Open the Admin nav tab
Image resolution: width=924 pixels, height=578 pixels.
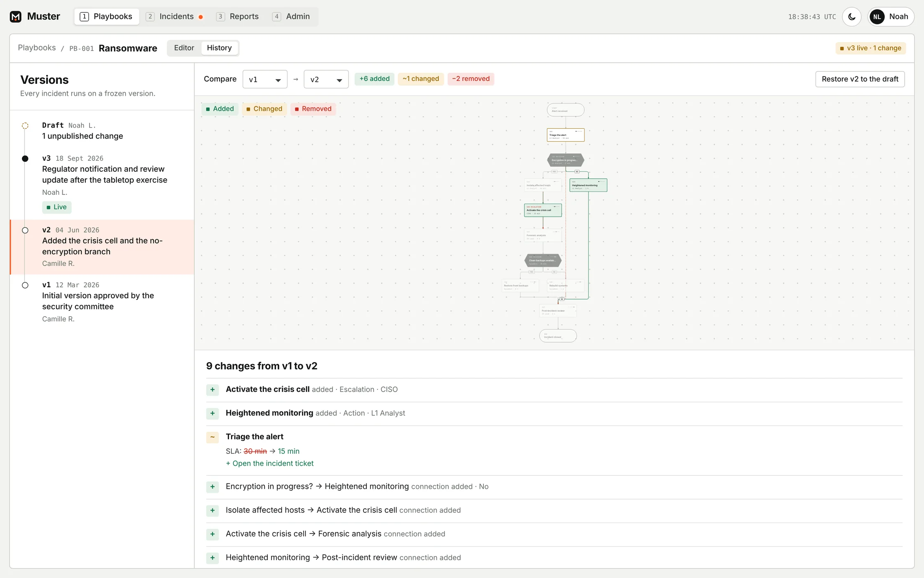[x=291, y=17]
